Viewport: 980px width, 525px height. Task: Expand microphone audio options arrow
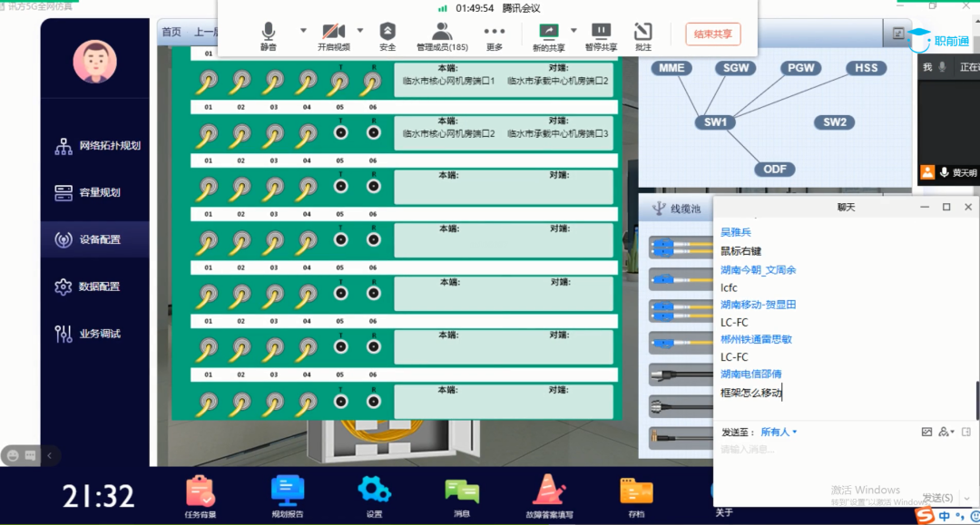pyautogui.click(x=303, y=30)
